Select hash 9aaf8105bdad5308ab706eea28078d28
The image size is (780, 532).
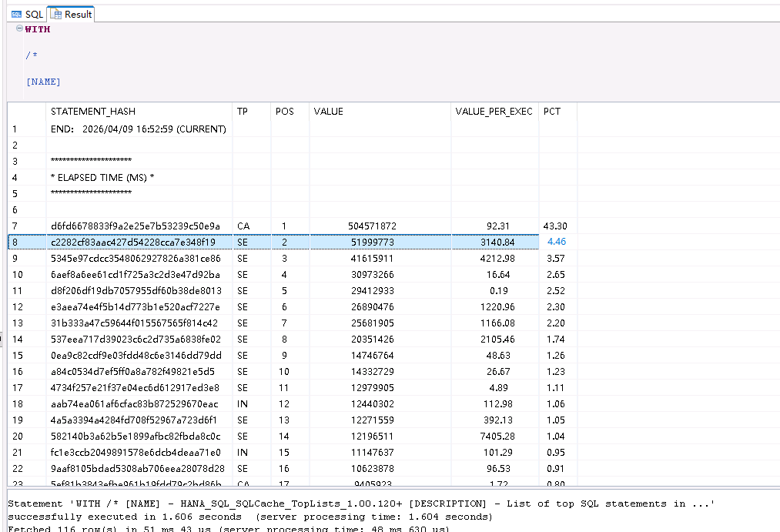coord(139,468)
